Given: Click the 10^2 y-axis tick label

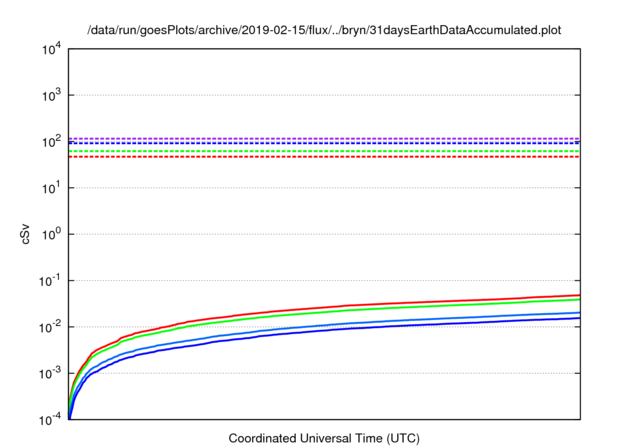Looking at the screenshot, I should click(x=51, y=142).
